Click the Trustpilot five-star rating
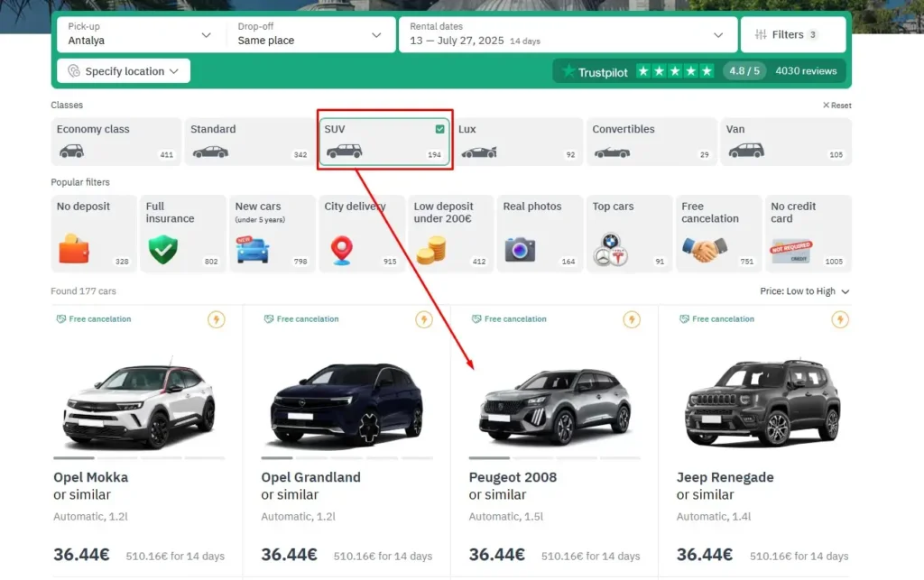Screen dimensions: 924x580 [x=675, y=71]
